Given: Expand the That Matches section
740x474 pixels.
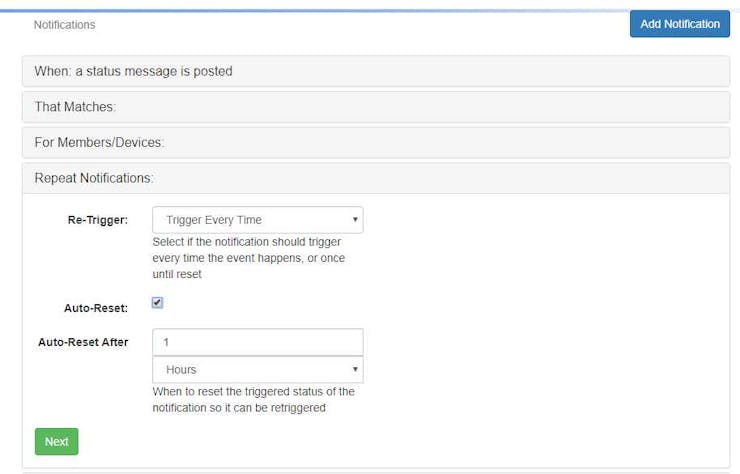Looking at the screenshot, I should pyautogui.click(x=376, y=107).
